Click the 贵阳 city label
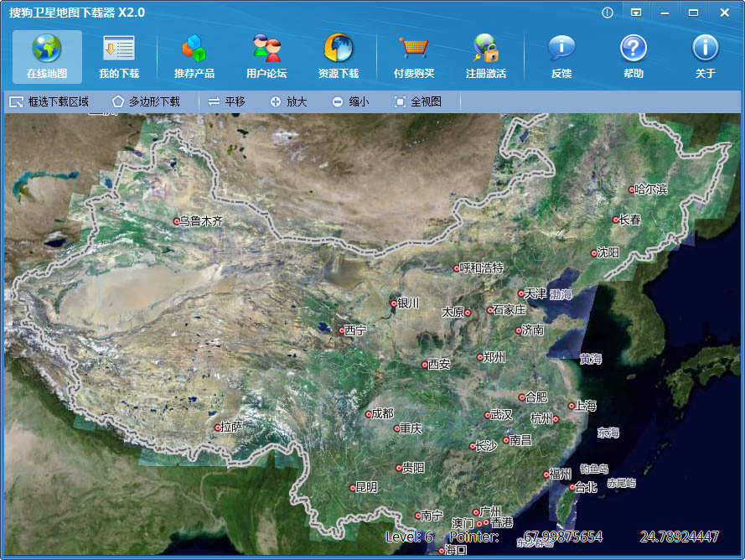745x560 pixels. click(x=413, y=468)
